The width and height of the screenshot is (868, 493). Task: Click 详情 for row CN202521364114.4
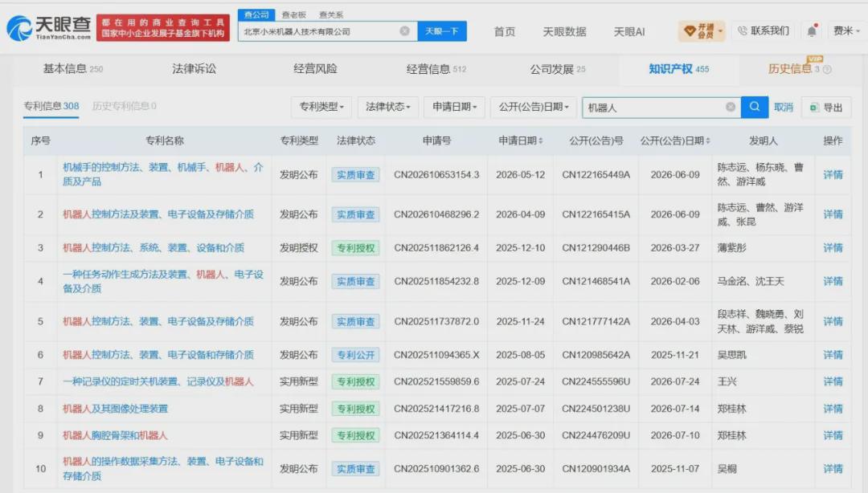(833, 435)
